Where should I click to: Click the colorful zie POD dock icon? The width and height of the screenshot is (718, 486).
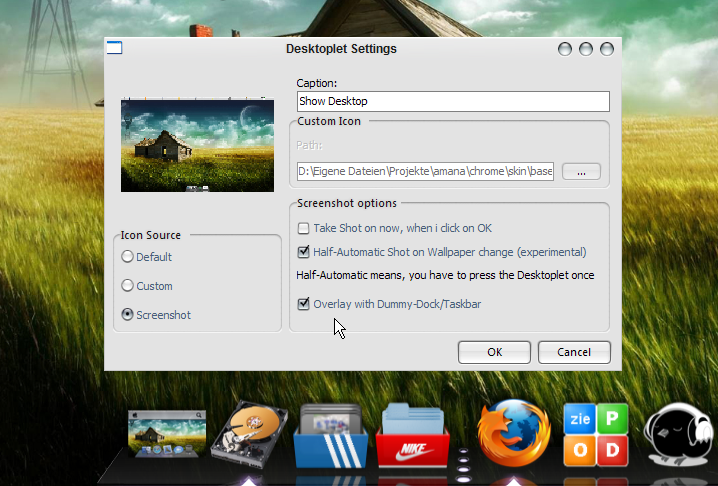[596, 435]
